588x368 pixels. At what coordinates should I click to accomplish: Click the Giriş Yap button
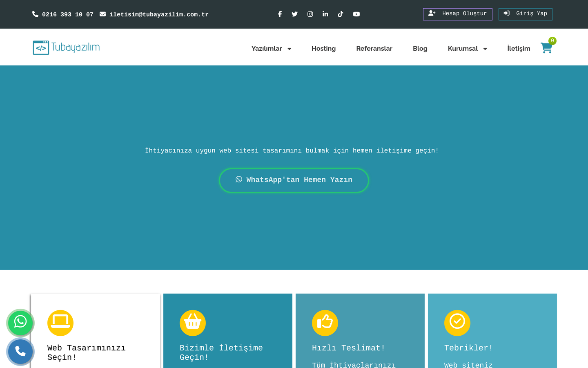coord(525,14)
